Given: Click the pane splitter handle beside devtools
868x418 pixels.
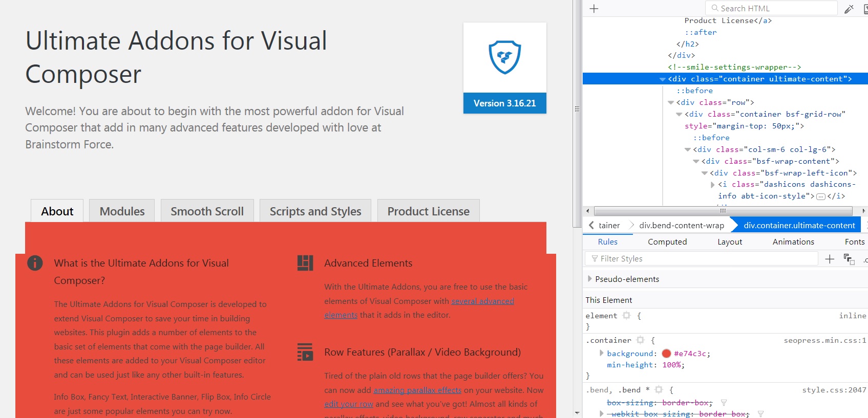Looking at the screenshot, I should point(577,108).
